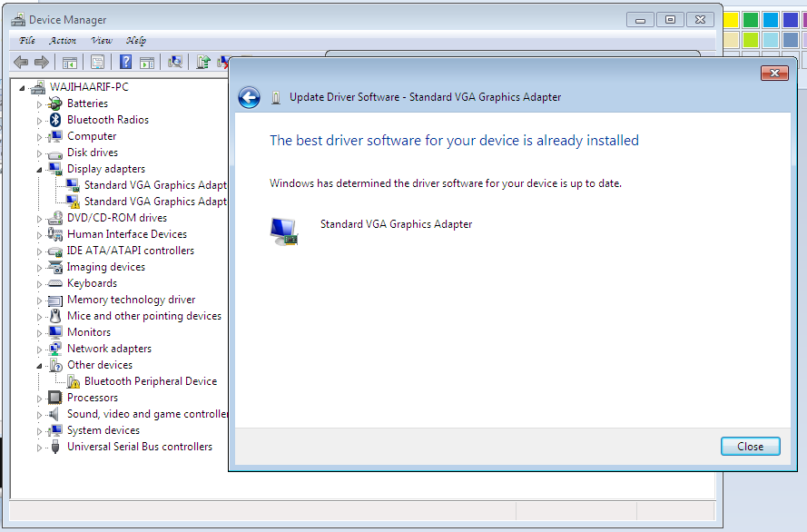807x532 pixels.
Task: Expand the Batteries category
Action: coord(39,104)
